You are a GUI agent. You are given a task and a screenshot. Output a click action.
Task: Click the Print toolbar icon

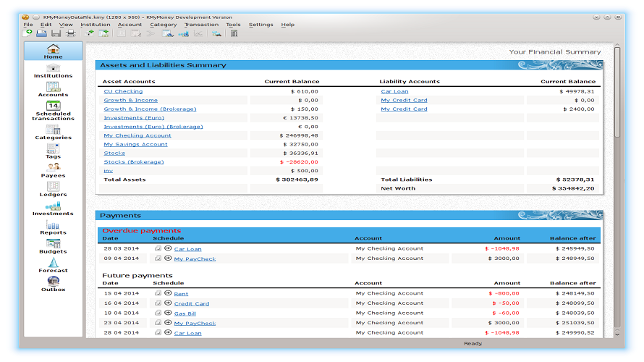click(70, 33)
